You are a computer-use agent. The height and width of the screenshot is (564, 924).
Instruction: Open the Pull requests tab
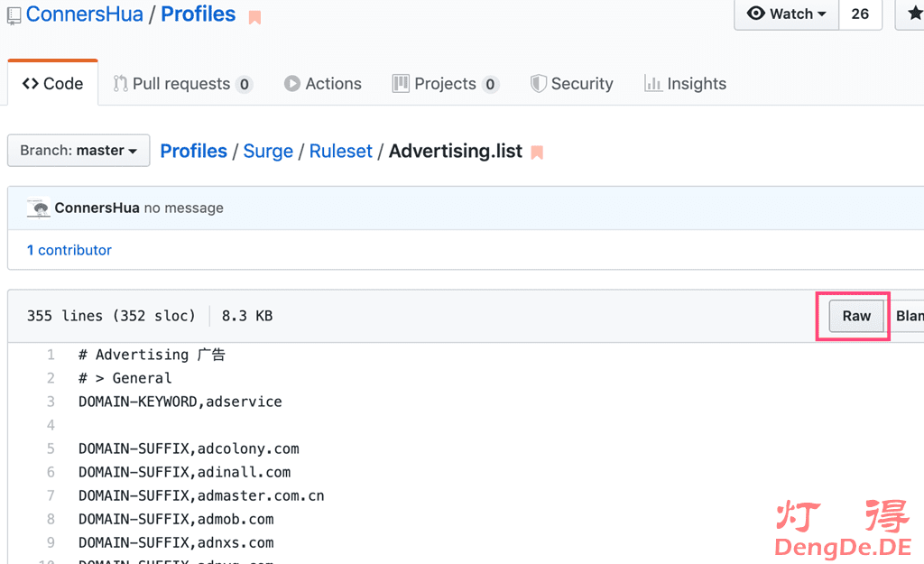[x=182, y=84]
